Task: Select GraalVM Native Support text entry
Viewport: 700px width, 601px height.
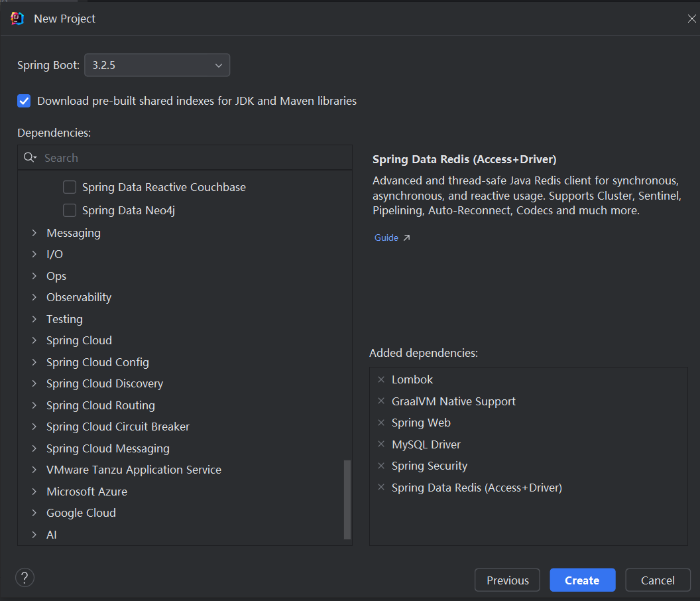Action: coord(453,401)
